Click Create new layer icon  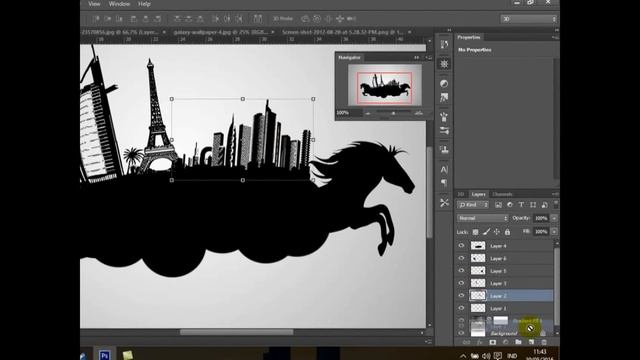531,342
